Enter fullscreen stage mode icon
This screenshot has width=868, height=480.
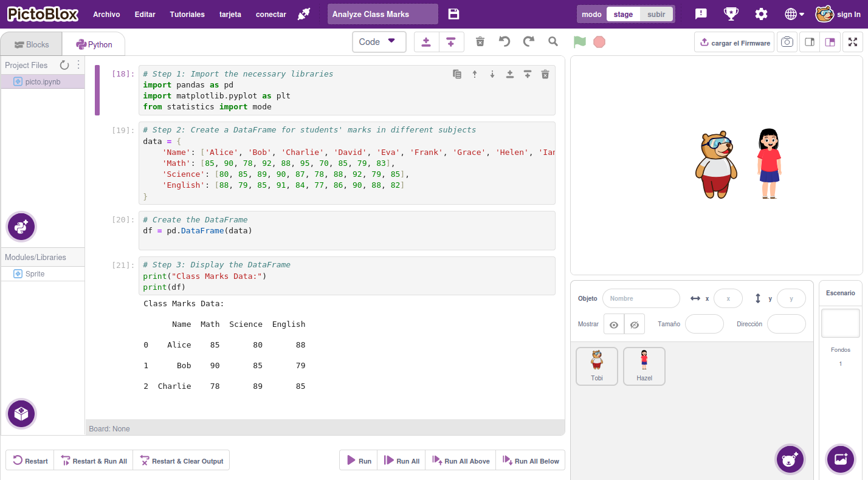853,42
